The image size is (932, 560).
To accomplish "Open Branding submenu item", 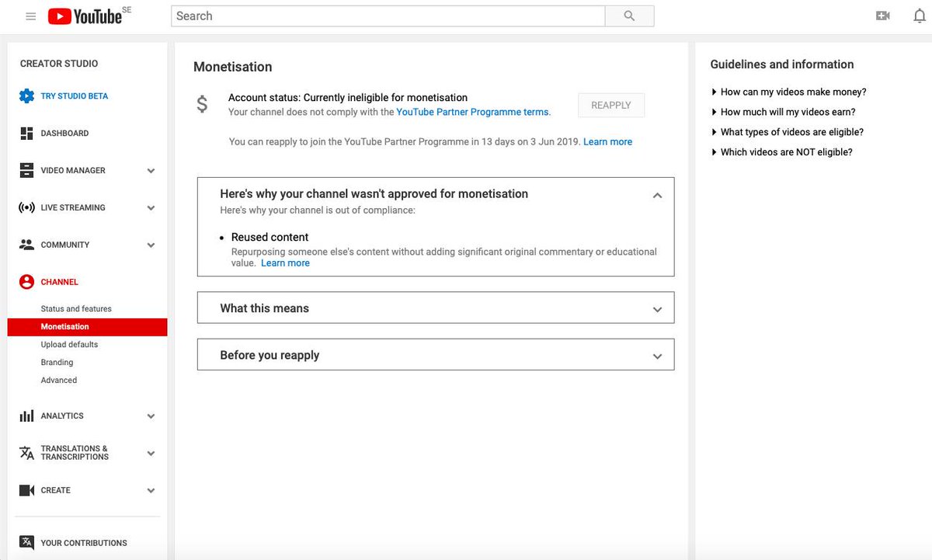I will 57,363.
